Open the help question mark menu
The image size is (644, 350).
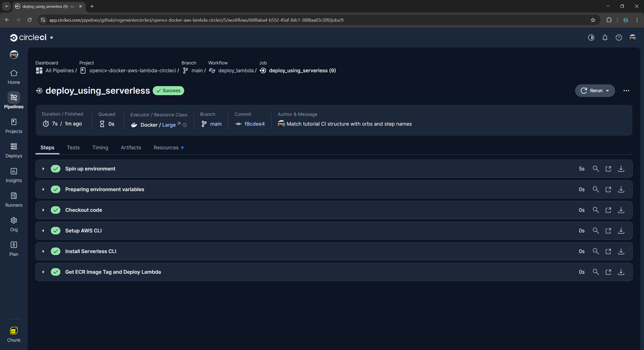[619, 38]
